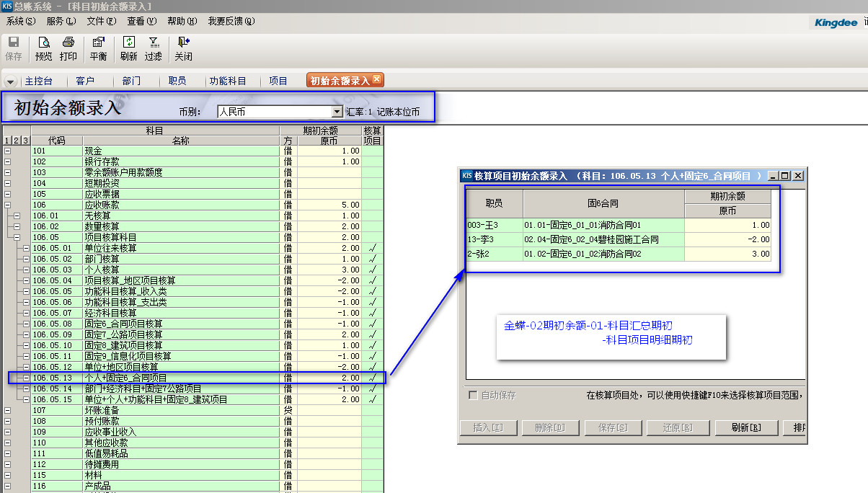The height and width of the screenshot is (493, 868).
Task: Click the Save (保存) toolbar icon
Action: point(14,48)
